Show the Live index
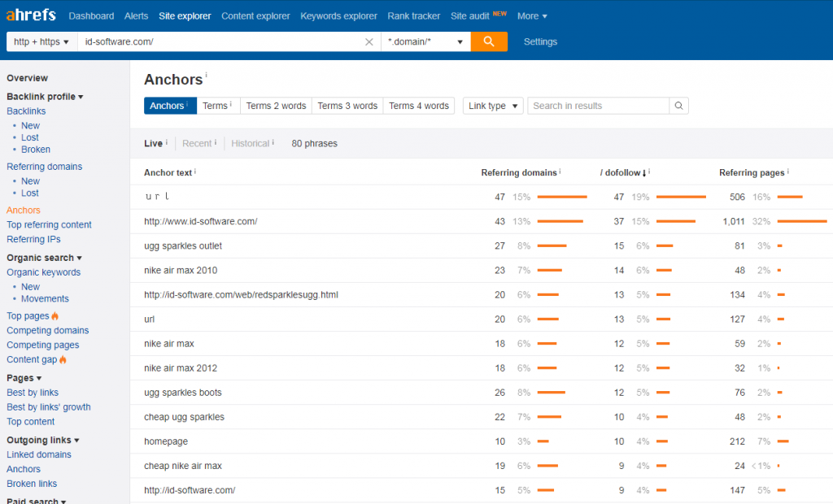The image size is (833, 504). click(x=153, y=143)
